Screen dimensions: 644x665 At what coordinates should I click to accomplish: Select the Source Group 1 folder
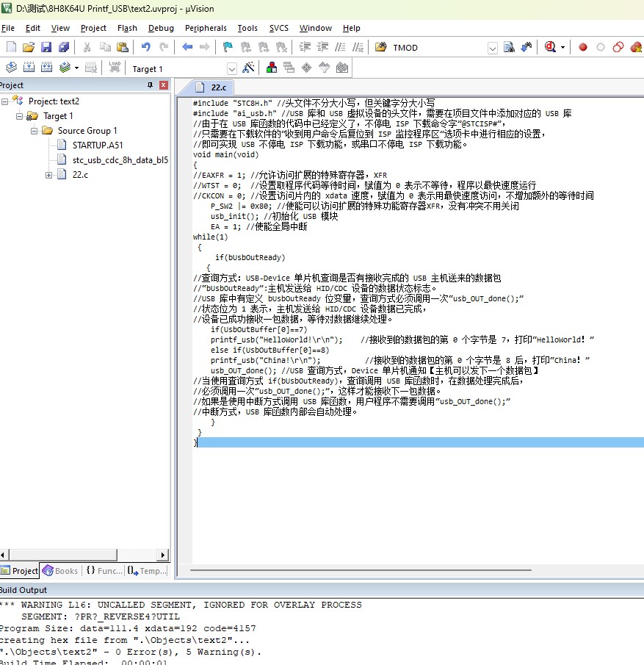pyautogui.click(x=87, y=131)
